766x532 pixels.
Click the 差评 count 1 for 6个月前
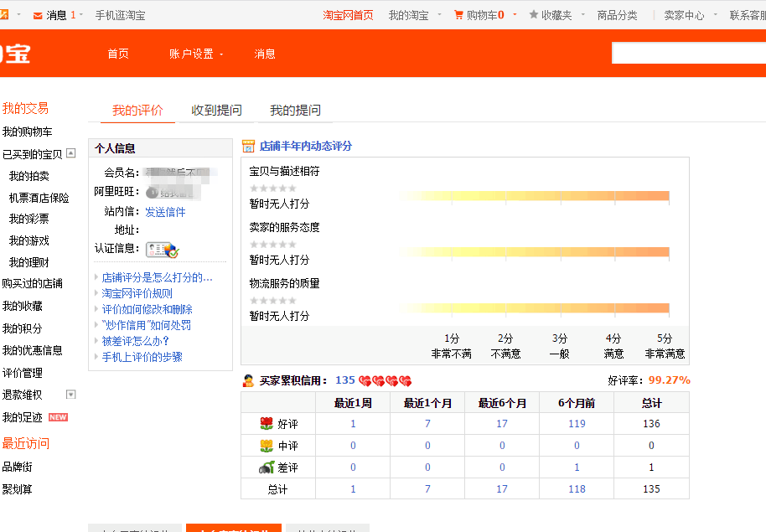click(577, 467)
